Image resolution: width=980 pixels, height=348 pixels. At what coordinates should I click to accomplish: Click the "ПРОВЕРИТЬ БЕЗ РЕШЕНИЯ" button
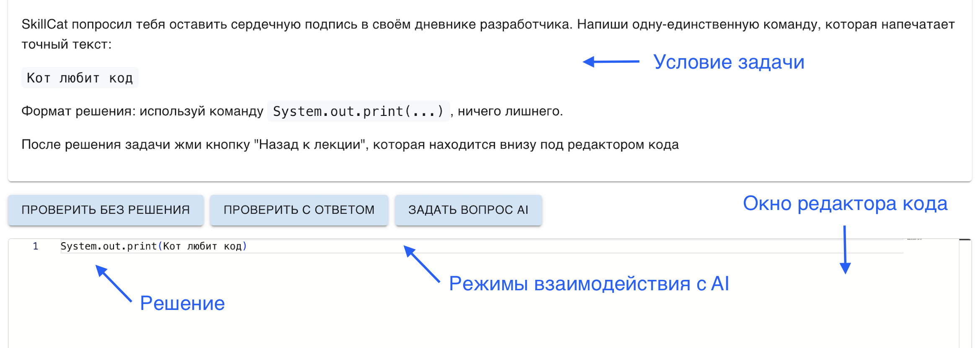106,210
